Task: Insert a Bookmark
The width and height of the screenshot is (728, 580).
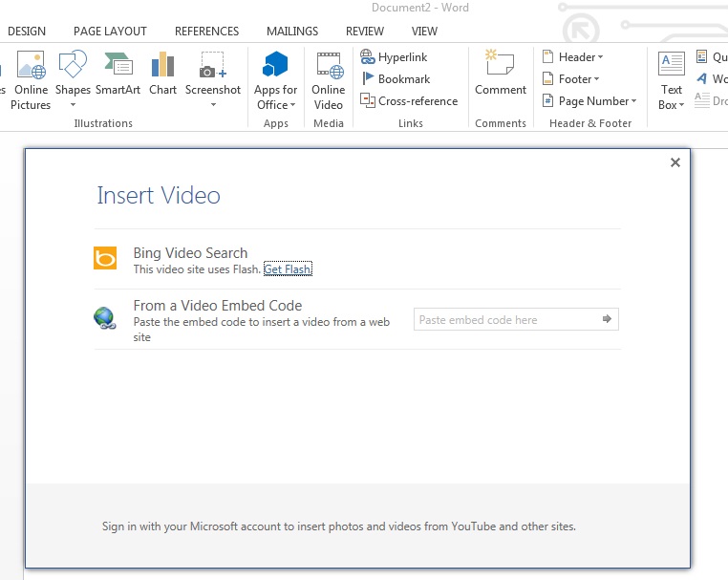Action: 396,79
